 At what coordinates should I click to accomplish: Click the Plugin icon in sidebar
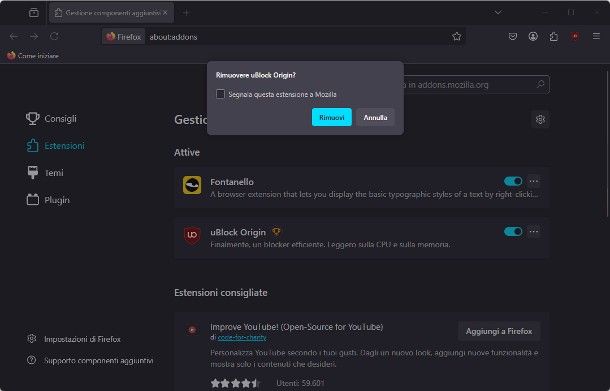(33, 200)
